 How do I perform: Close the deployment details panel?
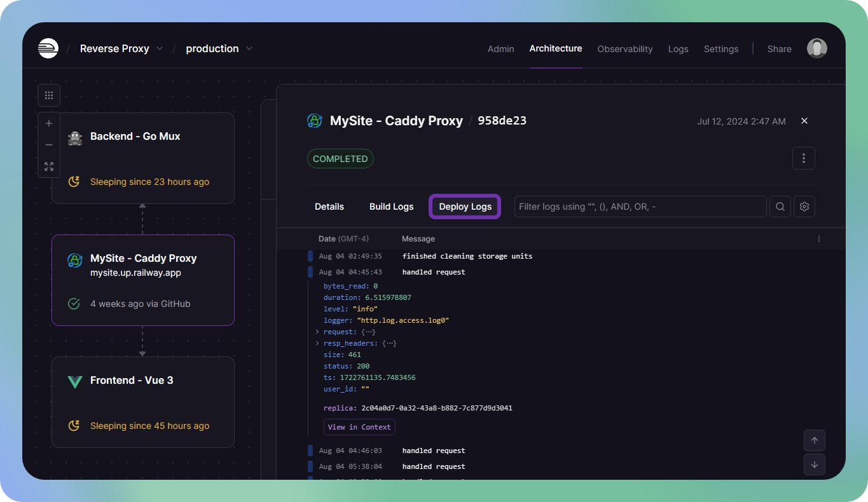(804, 121)
